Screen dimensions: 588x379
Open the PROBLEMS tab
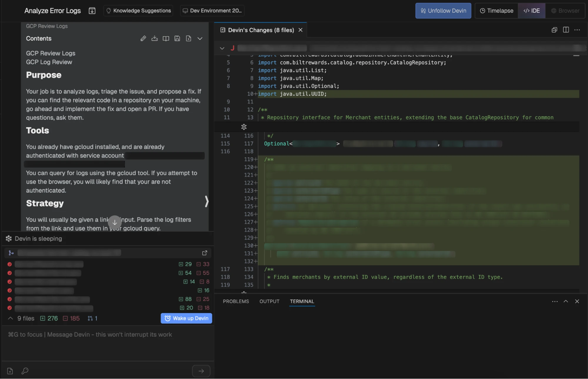(236, 301)
